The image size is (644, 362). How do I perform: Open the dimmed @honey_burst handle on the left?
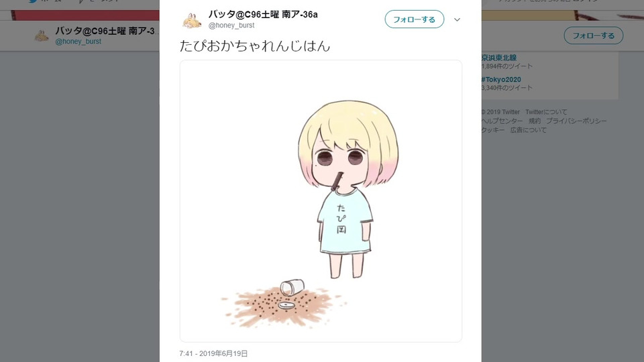[x=78, y=42]
